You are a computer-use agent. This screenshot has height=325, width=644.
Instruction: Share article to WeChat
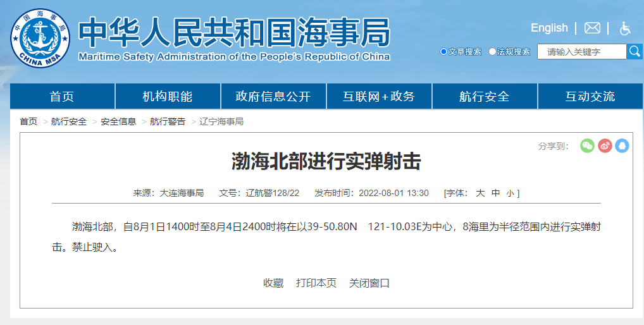click(588, 145)
